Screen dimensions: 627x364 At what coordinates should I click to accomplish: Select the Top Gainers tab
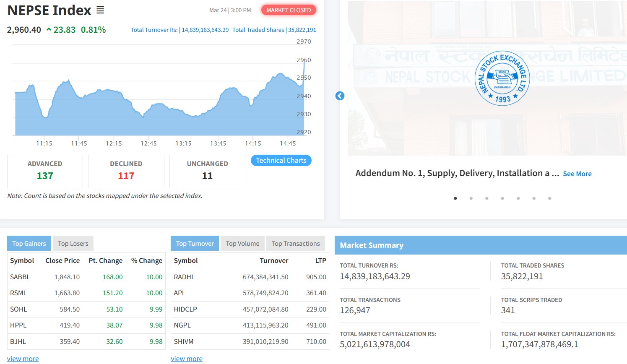(x=29, y=244)
